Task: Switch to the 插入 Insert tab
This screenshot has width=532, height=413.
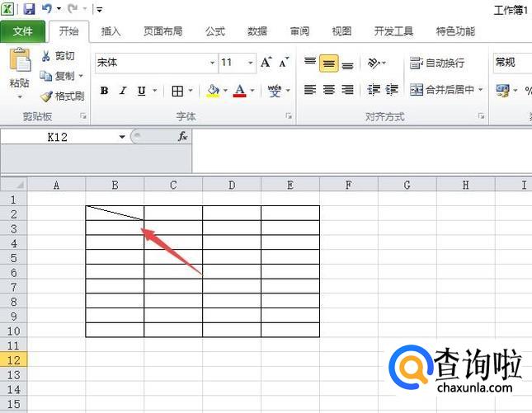Action: click(111, 31)
